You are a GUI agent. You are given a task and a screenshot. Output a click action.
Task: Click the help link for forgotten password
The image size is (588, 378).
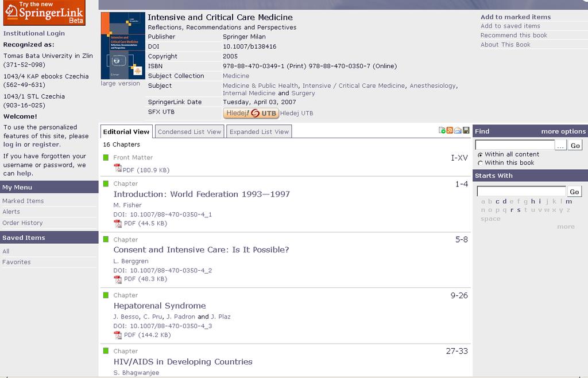coord(24,173)
